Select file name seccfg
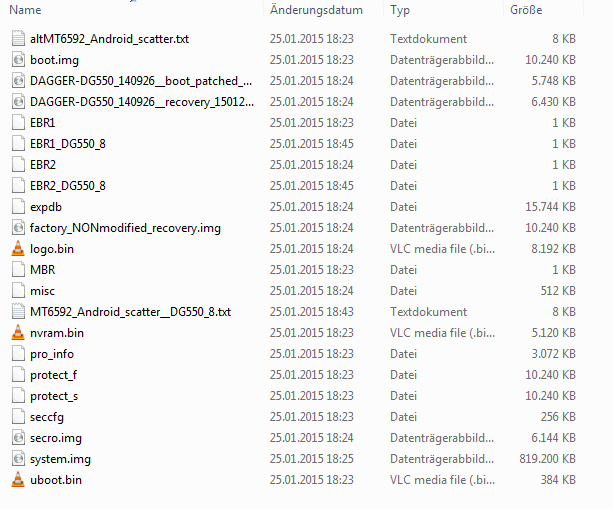 click(x=47, y=417)
